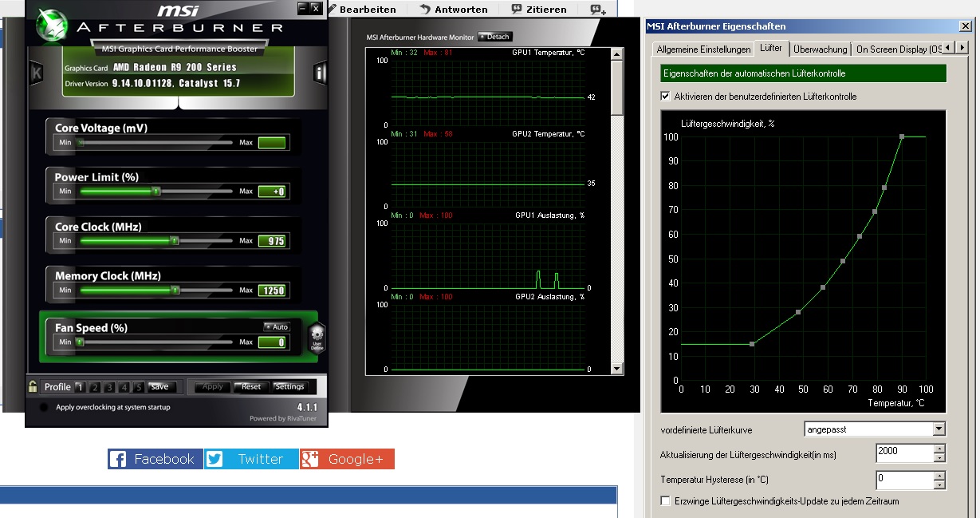Detach the hardware monitor
The width and height of the screenshot is (980, 518).
coord(494,37)
